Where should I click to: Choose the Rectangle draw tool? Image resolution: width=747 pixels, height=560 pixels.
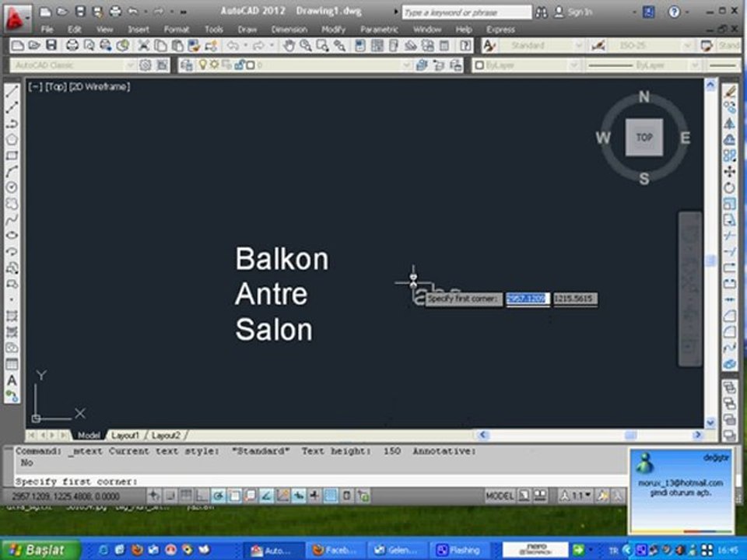[x=12, y=156]
